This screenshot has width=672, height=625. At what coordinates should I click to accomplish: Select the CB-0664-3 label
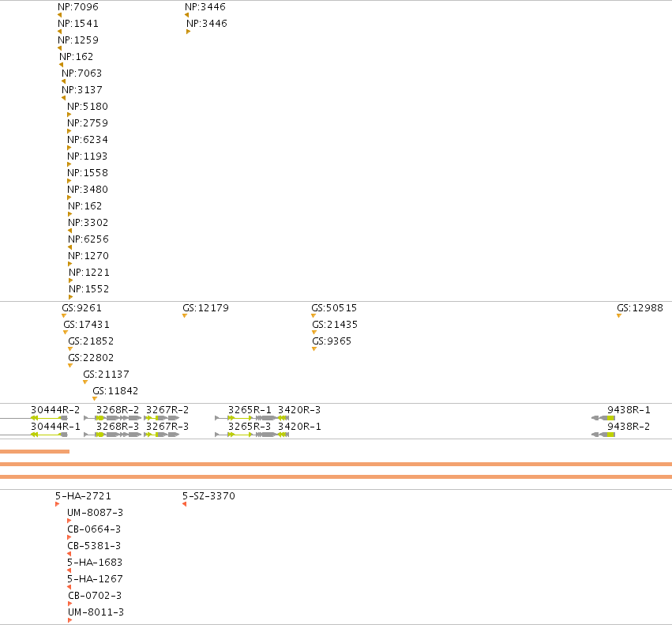pos(94,529)
